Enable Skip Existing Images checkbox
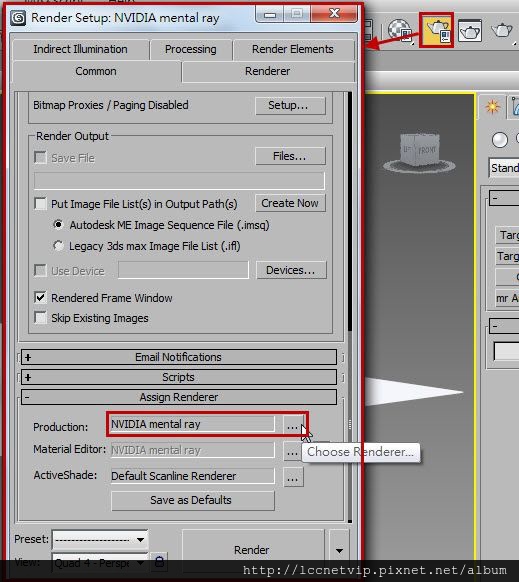The image size is (519, 582). (x=40, y=318)
